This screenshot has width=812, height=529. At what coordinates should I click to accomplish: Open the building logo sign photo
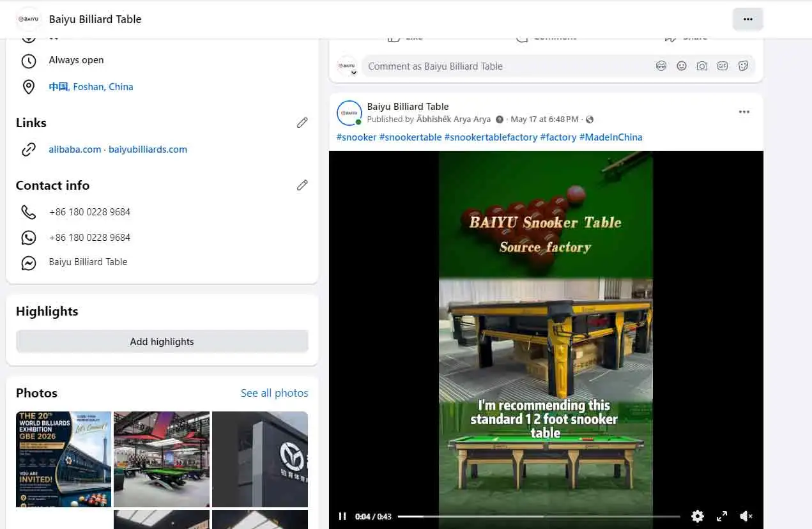(x=260, y=459)
